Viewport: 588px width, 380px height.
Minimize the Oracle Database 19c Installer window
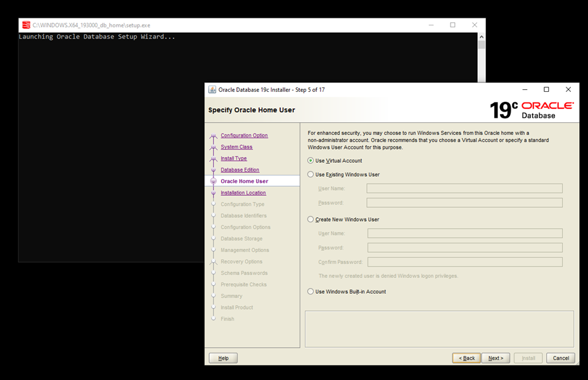coord(525,89)
